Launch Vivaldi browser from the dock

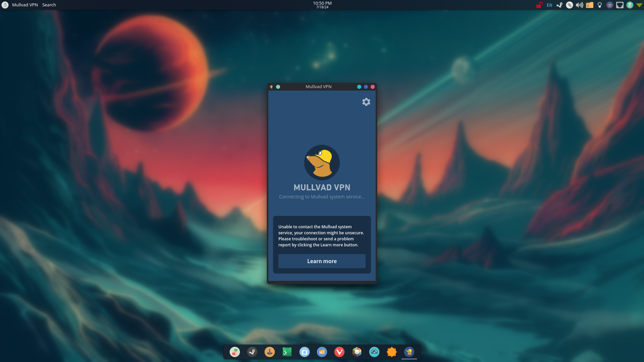click(x=339, y=352)
